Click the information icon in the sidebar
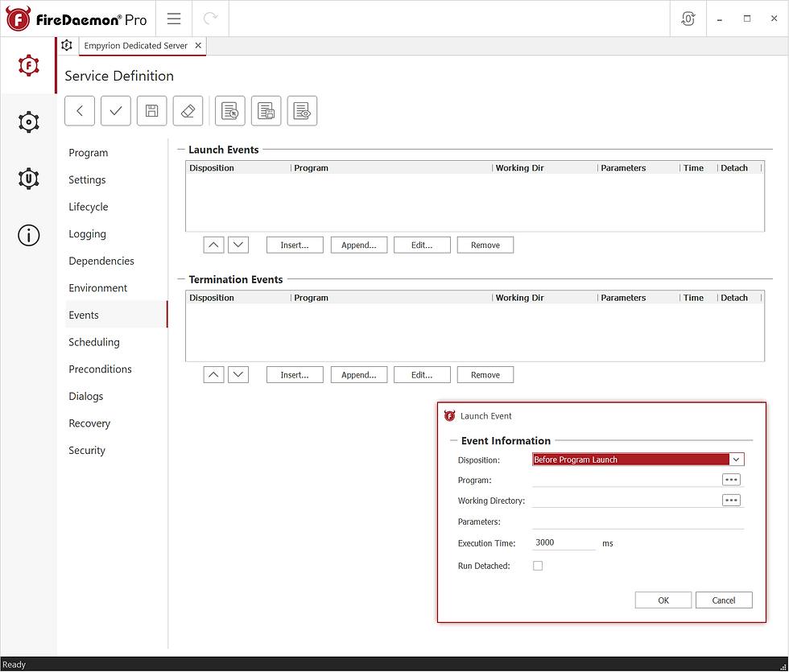The image size is (789, 672). (28, 235)
